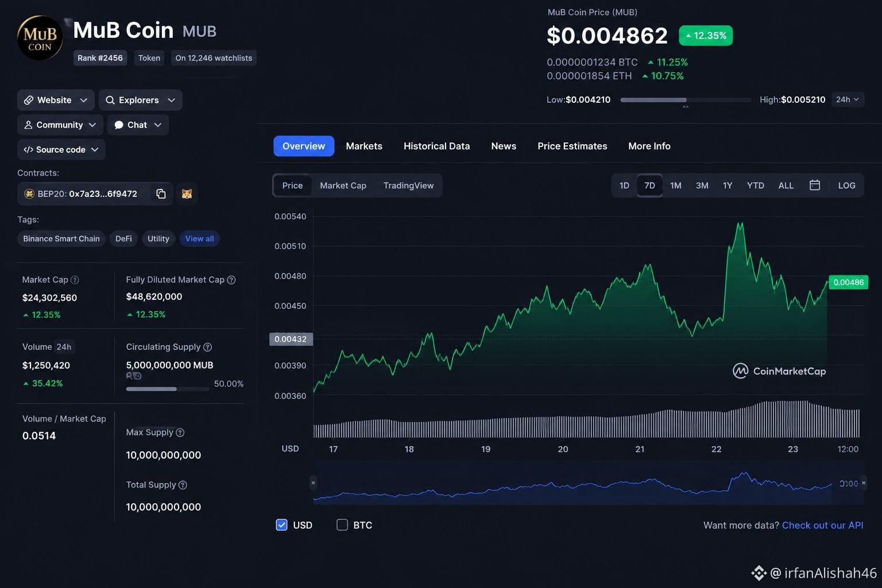Click the $0.004862 price value
Viewport: 882px width, 588px height.
607,36
